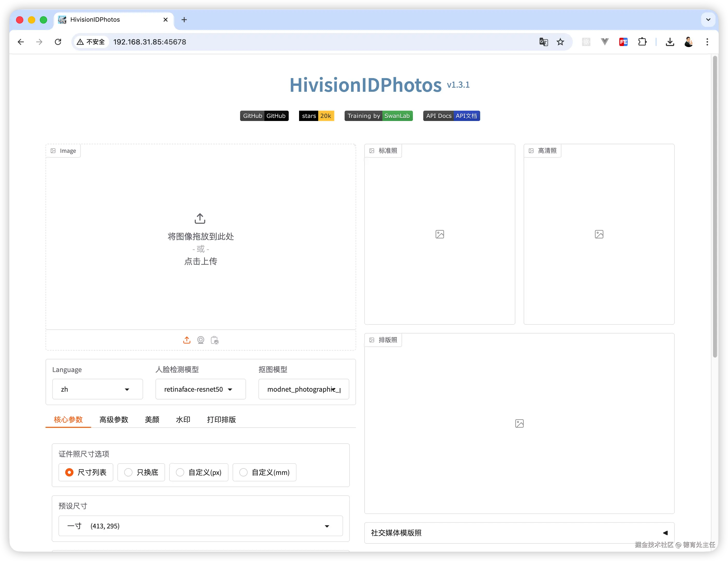The height and width of the screenshot is (561, 728).
Task: Click the stars 20k badge
Action: tap(316, 116)
